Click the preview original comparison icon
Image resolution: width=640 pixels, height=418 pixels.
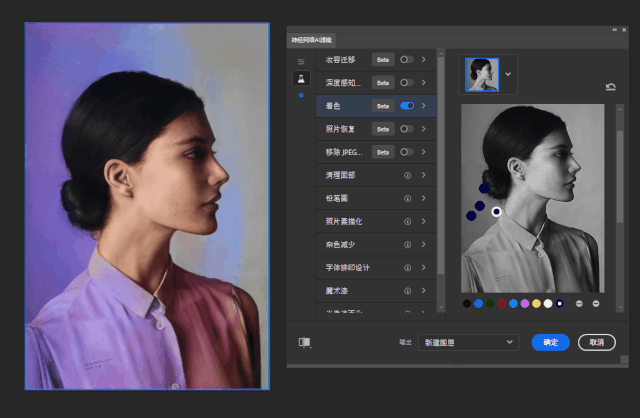pos(304,342)
